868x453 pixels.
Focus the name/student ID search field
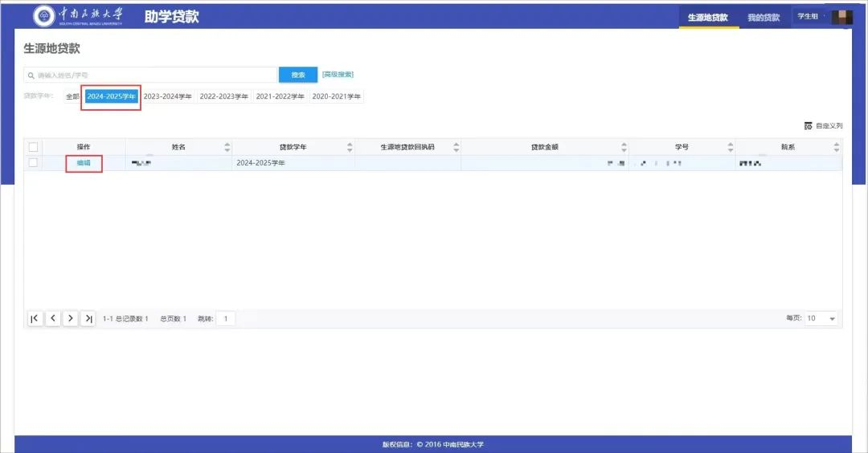point(153,75)
